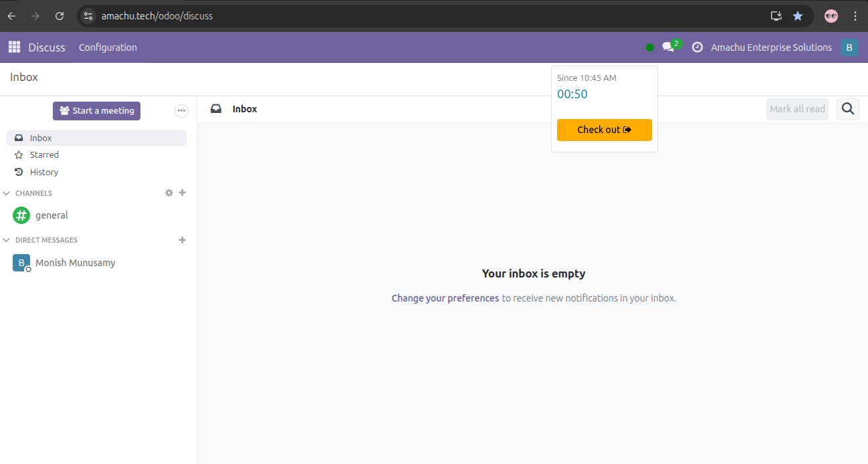Viewport: 868px width, 464px height.
Task: Add a new channel with plus icon
Action: [x=183, y=193]
